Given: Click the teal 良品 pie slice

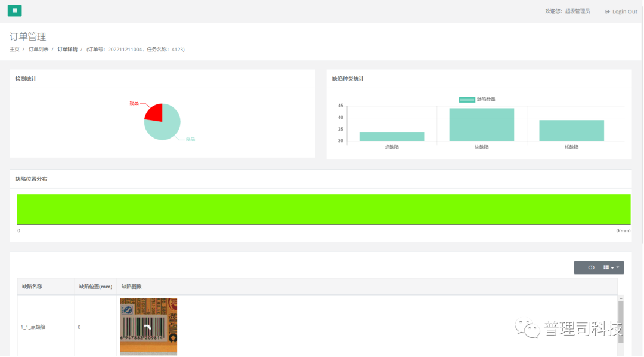Looking at the screenshot, I should [165, 127].
